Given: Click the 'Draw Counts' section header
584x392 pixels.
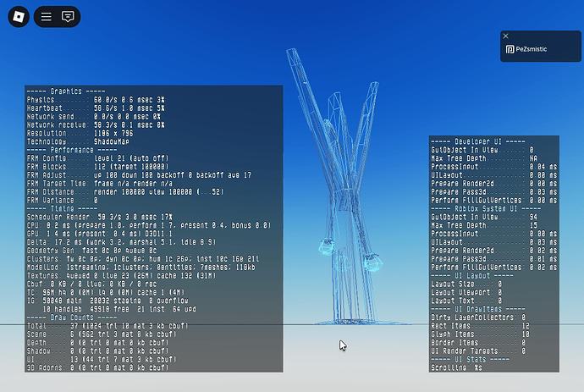Looking at the screenshot, I should coord(72,317).
